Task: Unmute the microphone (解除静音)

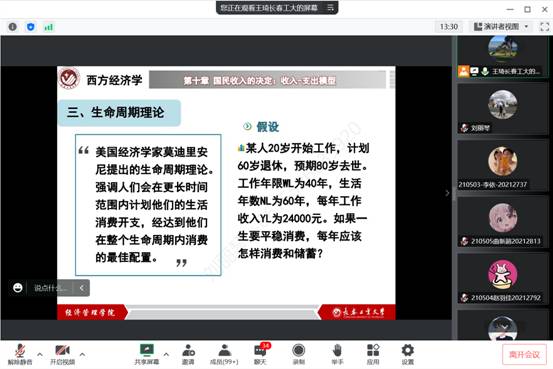Action: click(x=20, y=355)
